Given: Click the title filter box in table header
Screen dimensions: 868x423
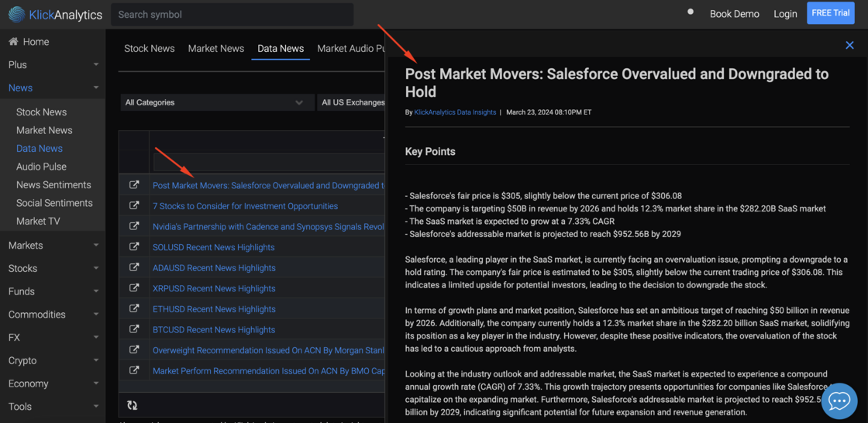Looking at the screenshot, I should point(269,162).
